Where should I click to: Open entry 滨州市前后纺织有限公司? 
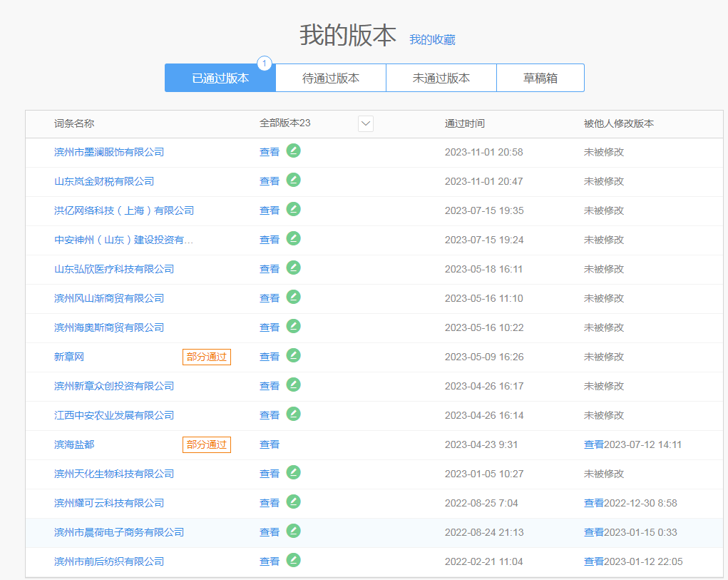[109, 562]
